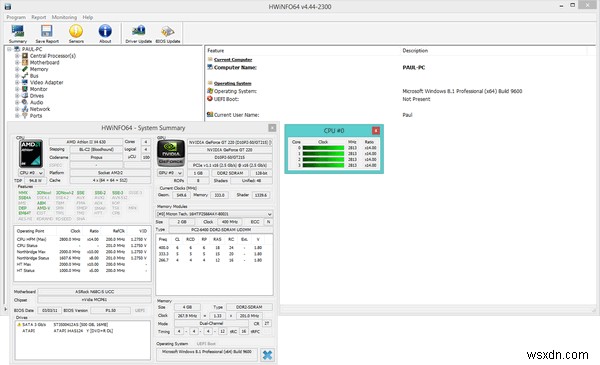Open the Help menu

[x=88, y=17]
